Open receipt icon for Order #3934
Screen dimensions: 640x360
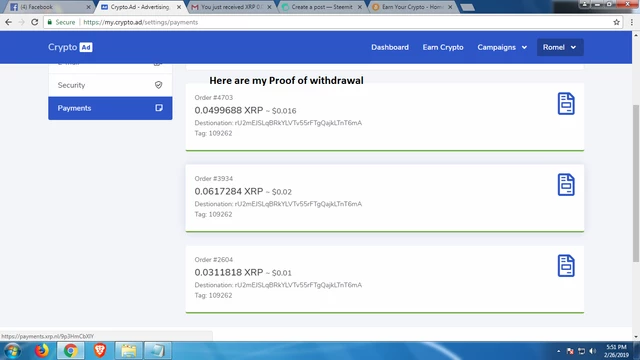tap(566, 184)
